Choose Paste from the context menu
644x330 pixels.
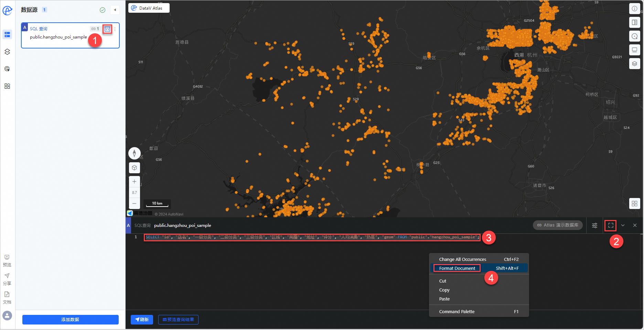tap(479, 299)
